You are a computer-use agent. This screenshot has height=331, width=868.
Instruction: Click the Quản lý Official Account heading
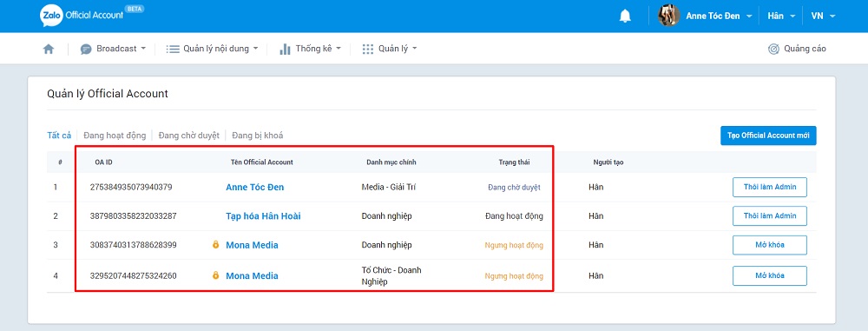[x=108, y=94]
